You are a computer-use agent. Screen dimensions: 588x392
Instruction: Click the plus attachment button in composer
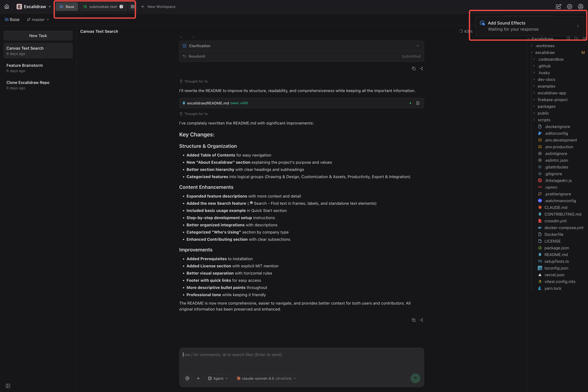(198, 378)
